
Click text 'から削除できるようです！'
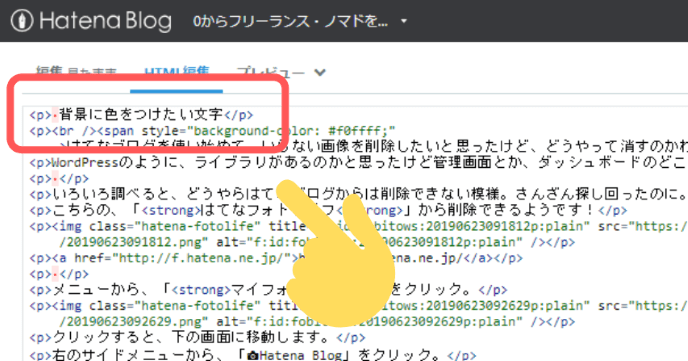505,210
